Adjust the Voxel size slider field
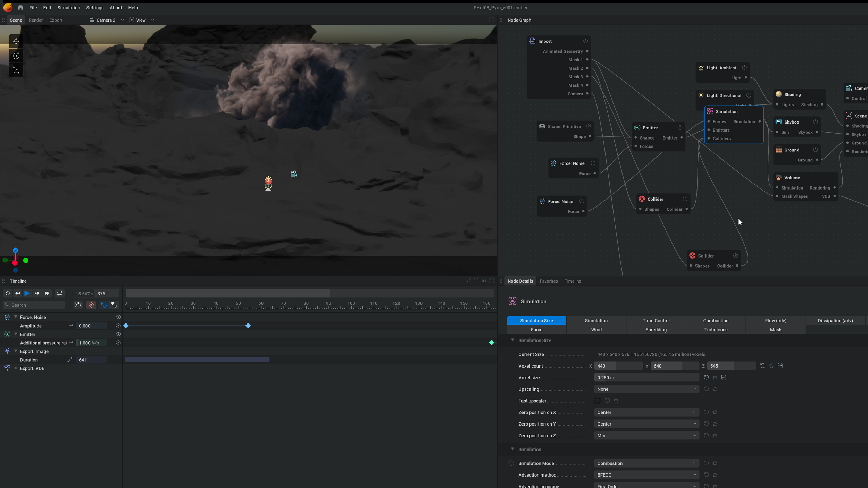868x488 pixels. coord(646,378)
